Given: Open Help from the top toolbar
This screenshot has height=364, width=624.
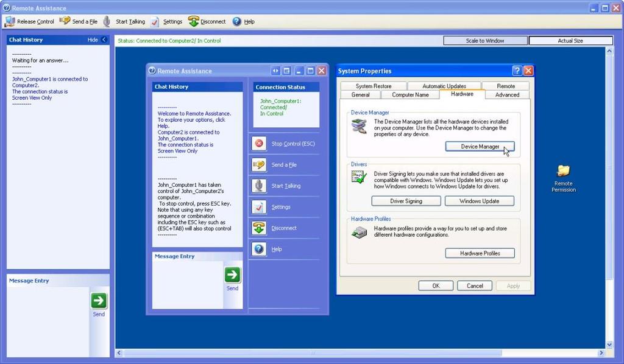Looking at the screenshot, I should (x=244, y=21).
